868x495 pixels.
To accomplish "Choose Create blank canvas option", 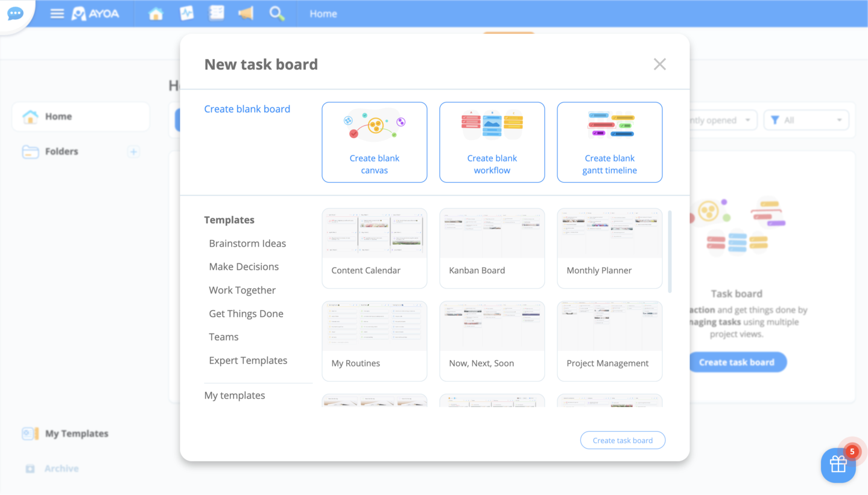I will point(375,142).
